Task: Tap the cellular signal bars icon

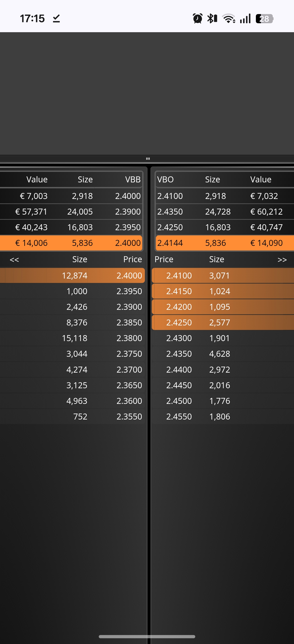Action: tap(245, 19)
